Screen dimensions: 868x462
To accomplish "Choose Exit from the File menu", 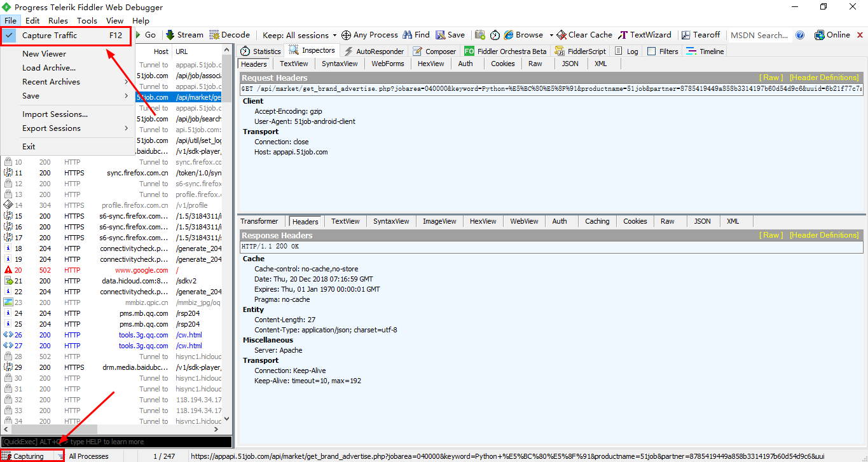I will (x=66, y=147).
